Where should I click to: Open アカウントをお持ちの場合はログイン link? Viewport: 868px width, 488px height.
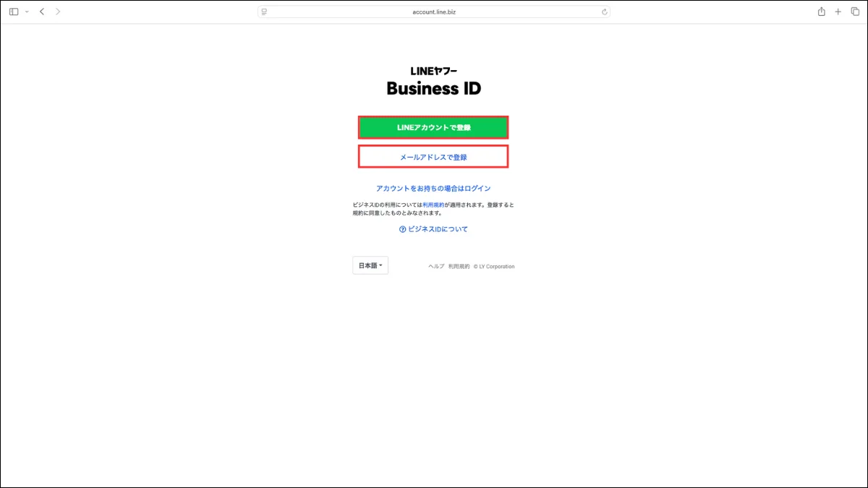(433, 188)
